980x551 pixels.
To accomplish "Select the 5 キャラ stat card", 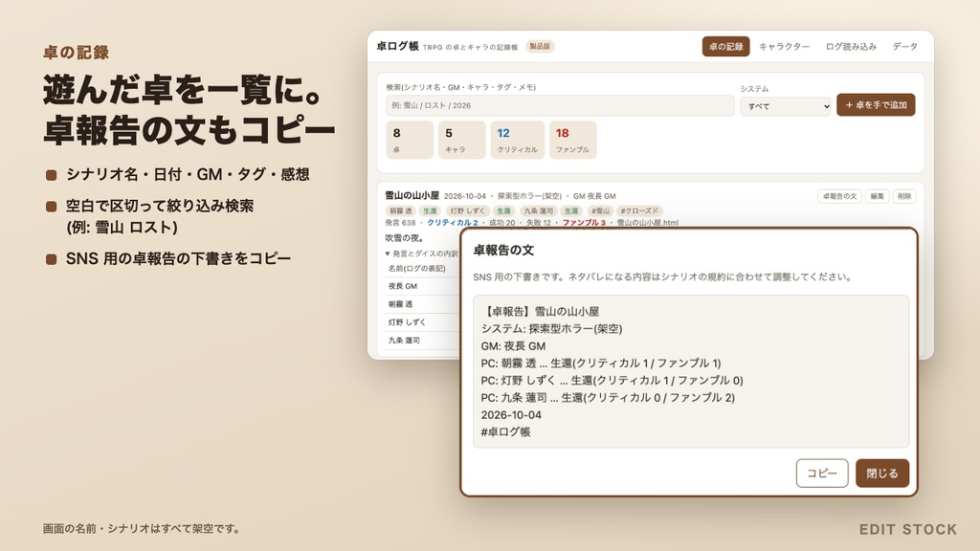I will [461, 140].
